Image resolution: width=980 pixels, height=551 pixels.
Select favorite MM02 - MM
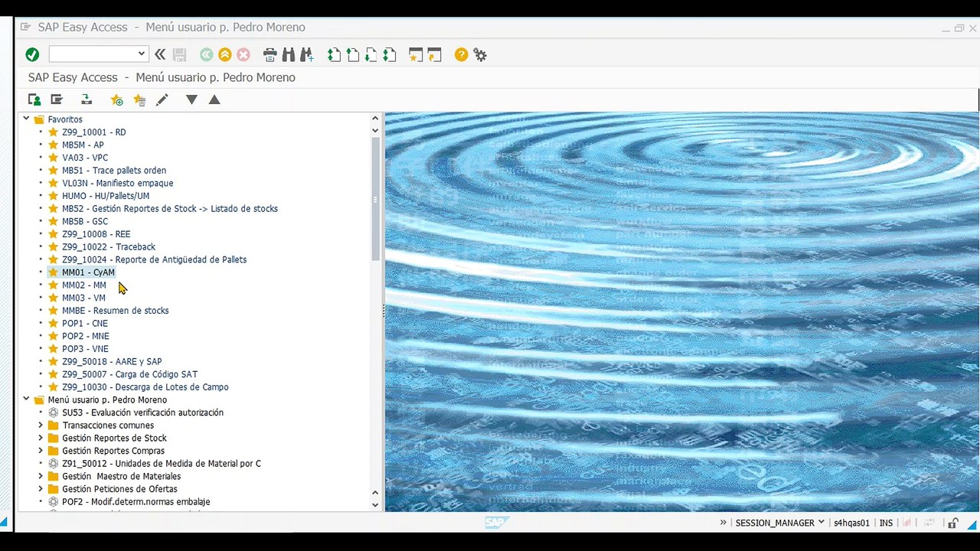[x=84, y=285]
